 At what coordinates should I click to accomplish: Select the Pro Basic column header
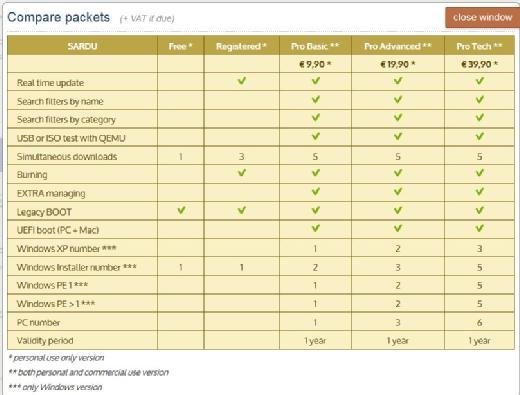[x=315, y=46]
